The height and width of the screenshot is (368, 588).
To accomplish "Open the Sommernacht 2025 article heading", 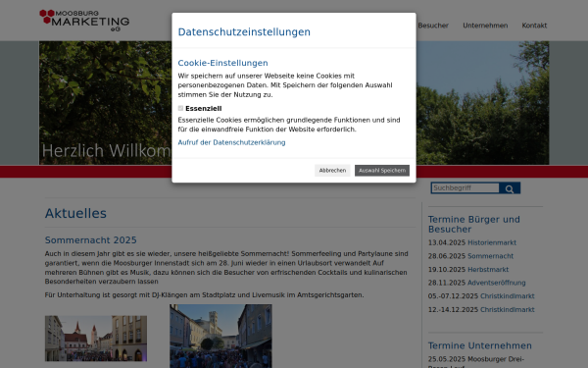I will pos(91,240).
